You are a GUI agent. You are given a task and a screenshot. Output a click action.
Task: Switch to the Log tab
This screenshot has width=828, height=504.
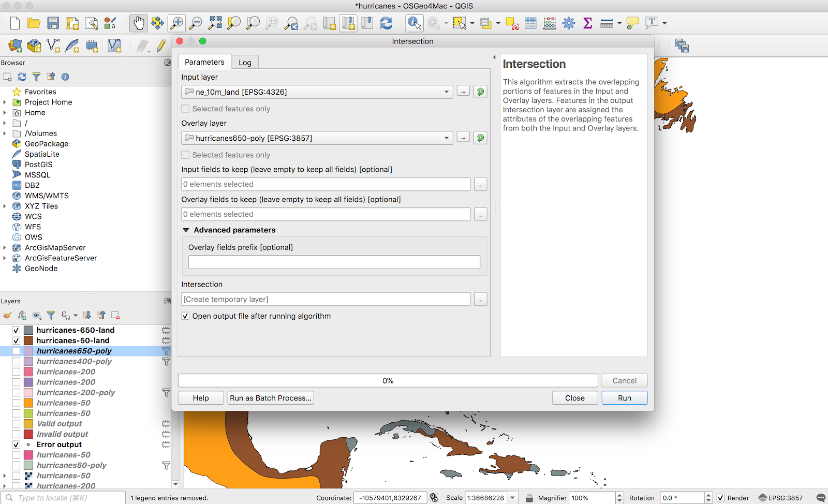245,63
